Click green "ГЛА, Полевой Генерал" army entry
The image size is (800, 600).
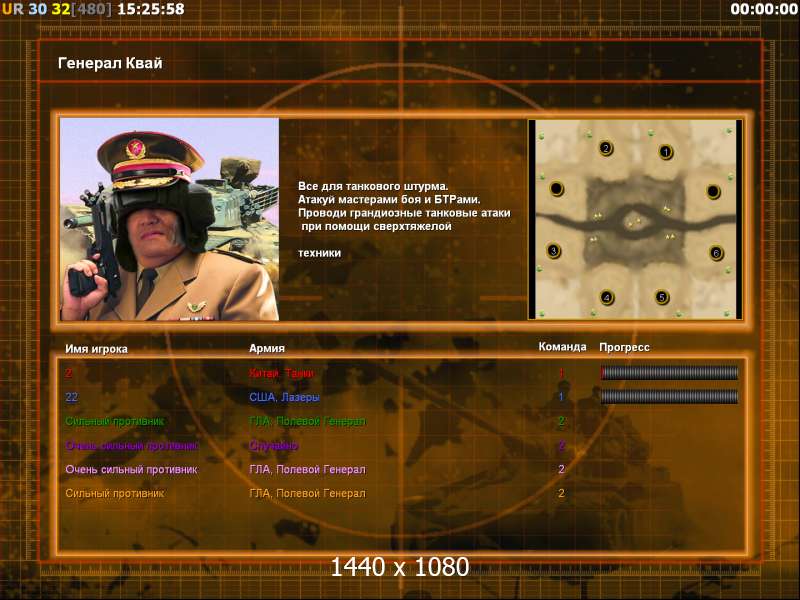click(x=307, y=421)
